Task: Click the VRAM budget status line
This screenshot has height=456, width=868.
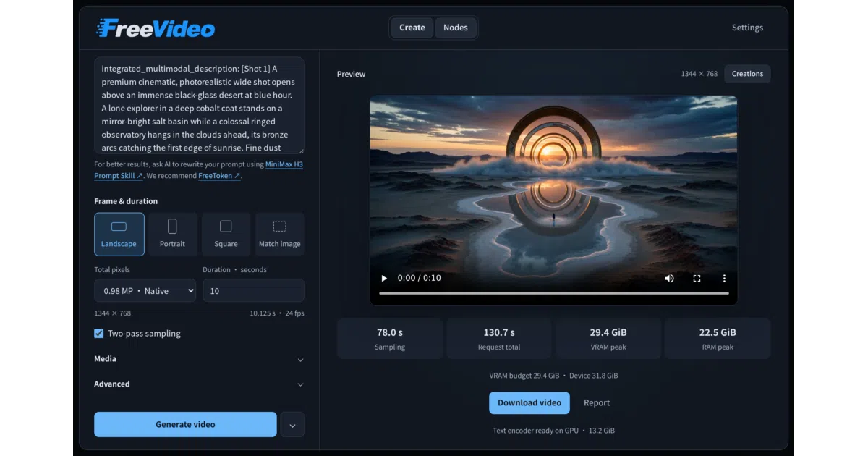Action: point(553,376)
